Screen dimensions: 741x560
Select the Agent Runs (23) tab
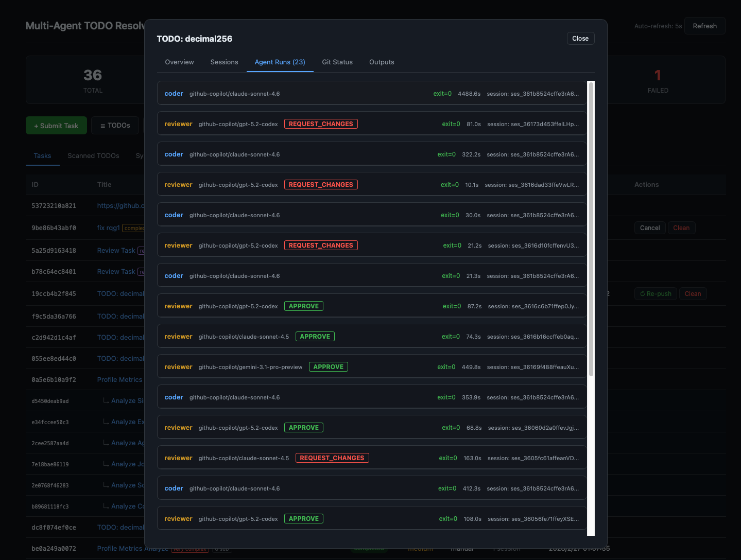click(x=280, y=62)
